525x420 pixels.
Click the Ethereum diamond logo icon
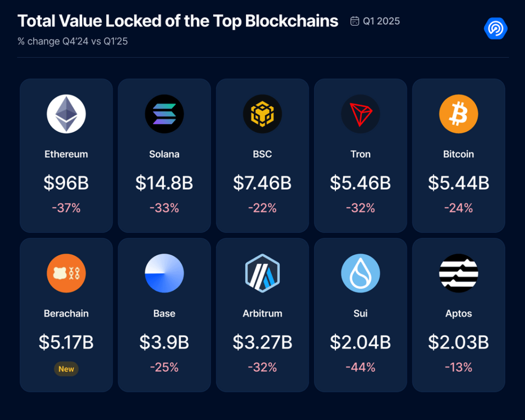click(x=66, y=114)
